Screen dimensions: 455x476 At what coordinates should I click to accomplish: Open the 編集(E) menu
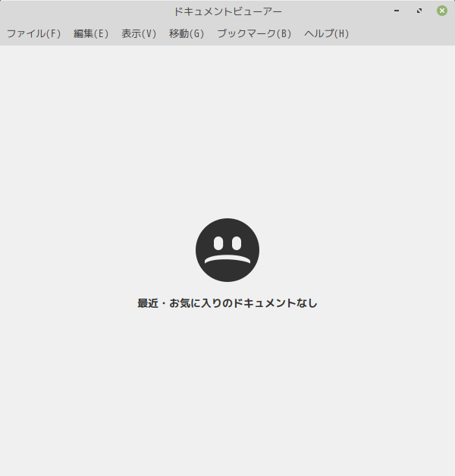click(91, 33)
